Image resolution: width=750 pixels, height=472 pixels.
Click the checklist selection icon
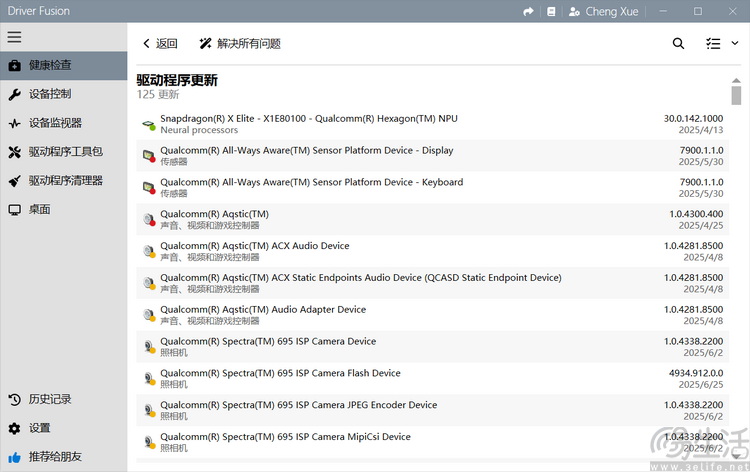pyautogui.click(x=713, y=44)
